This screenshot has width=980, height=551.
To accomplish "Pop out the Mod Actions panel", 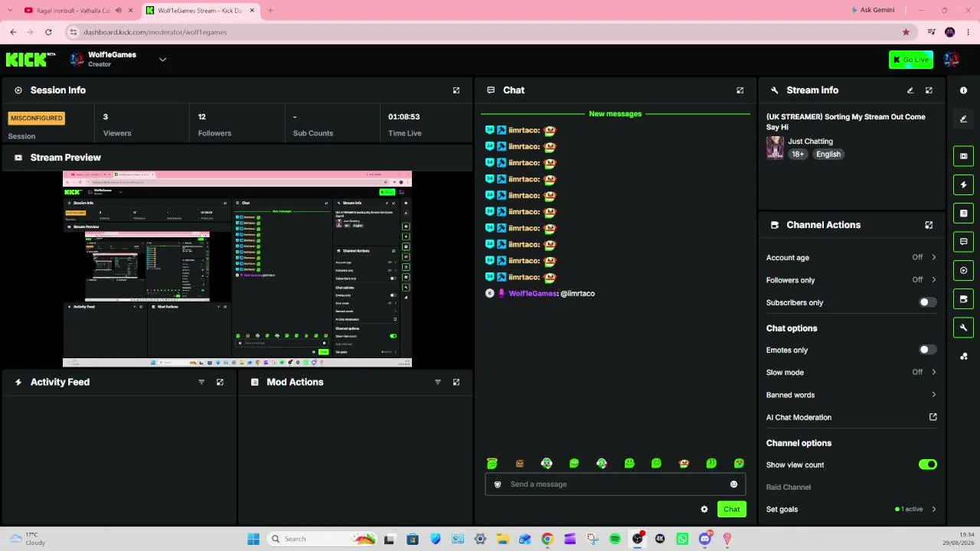I will [456, 382].
